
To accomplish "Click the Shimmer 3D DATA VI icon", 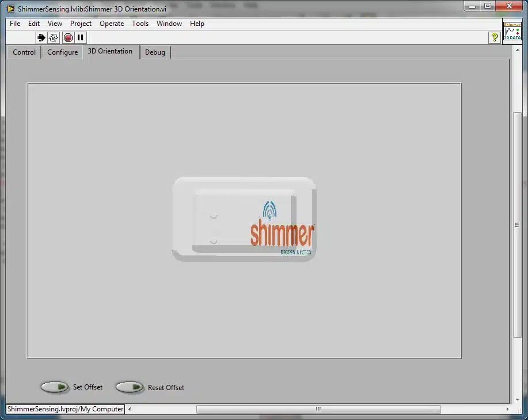I will [x=512, y=31].
